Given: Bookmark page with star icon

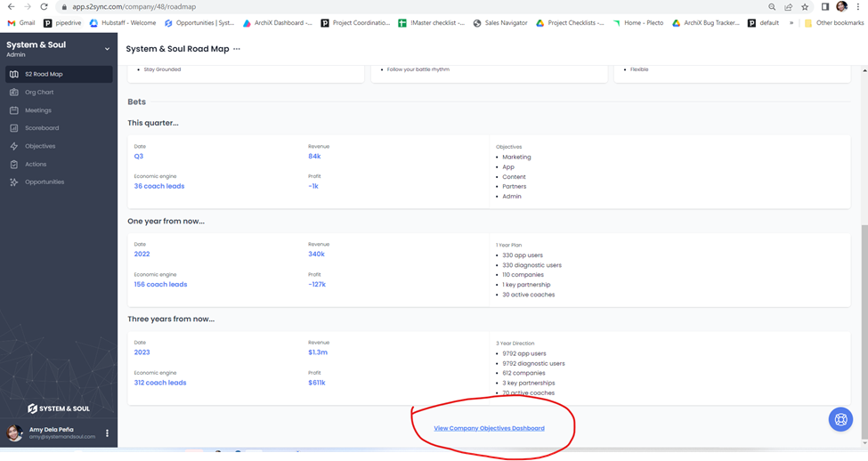Looking at the screenshot, I should pos(805,6).
